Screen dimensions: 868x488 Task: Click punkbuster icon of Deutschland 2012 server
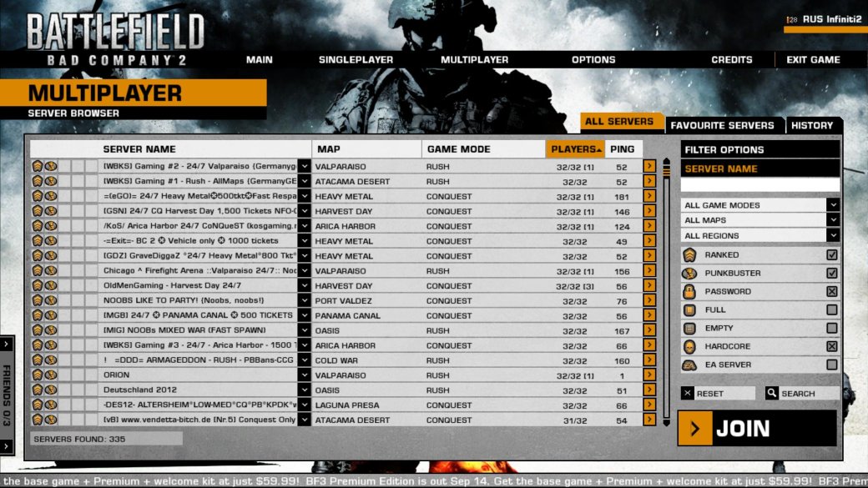[50, 390]
